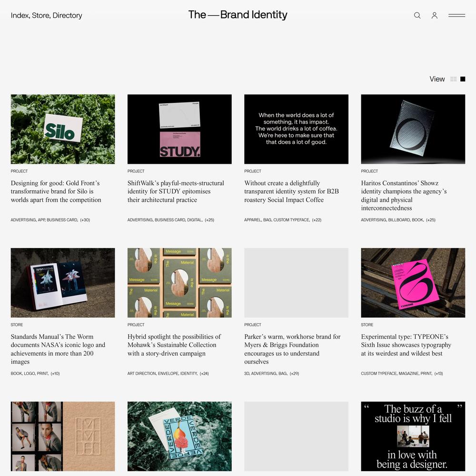Switch to small grid view icon
This screenshot has width=476, height=476.
click(453, 79)
